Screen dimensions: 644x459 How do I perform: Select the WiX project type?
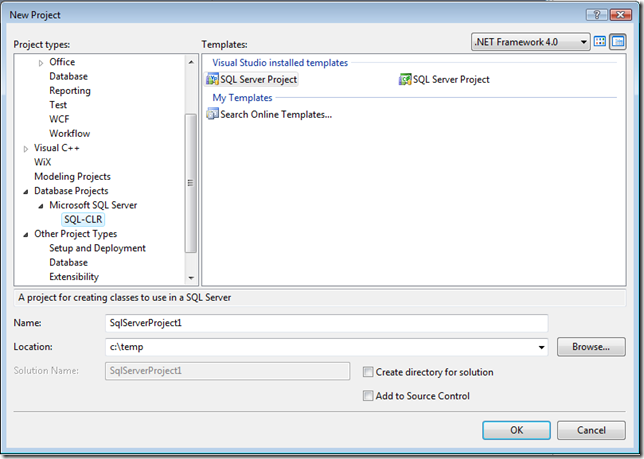point(43,162)
